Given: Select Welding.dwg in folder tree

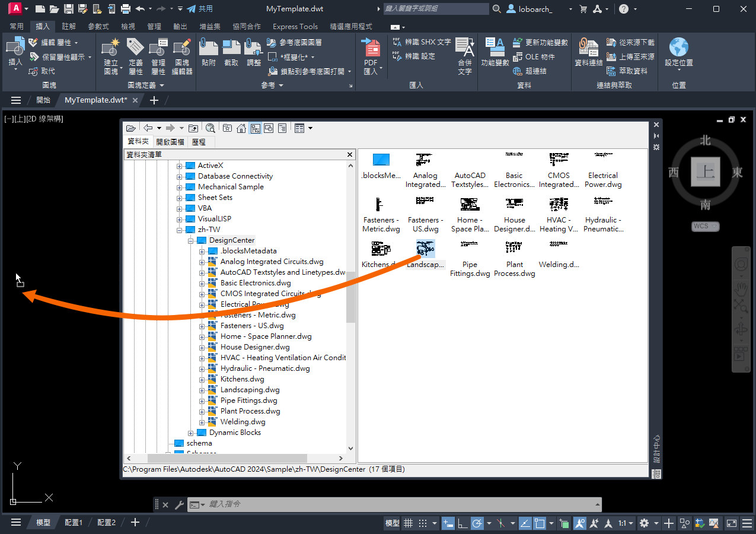Looking at the screenshot, I should tap(243, 422).
